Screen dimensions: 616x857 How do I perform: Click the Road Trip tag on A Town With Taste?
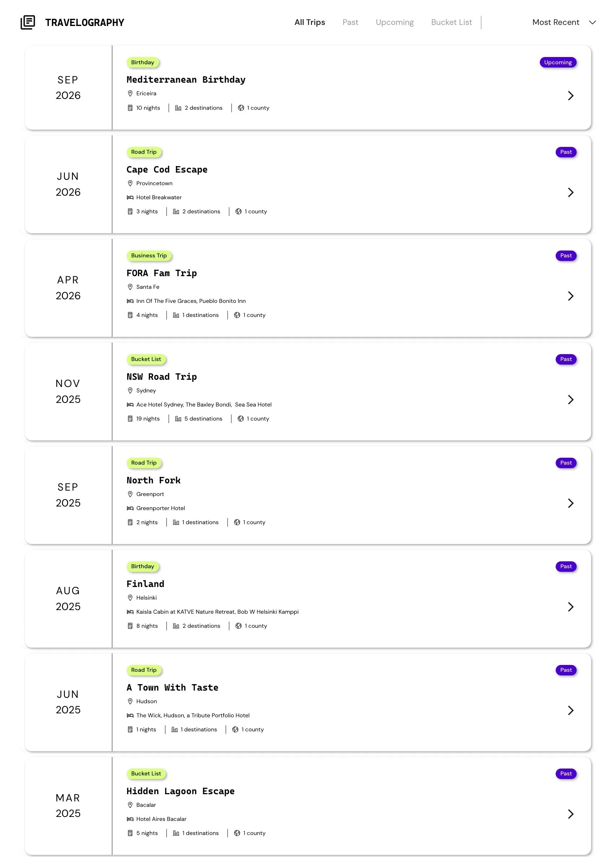point(144,670)
